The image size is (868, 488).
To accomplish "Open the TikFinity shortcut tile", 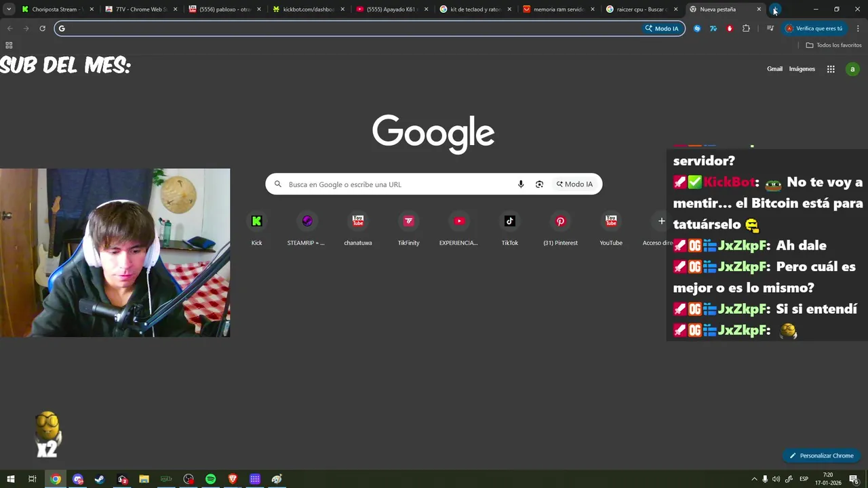I will [408, 228].
